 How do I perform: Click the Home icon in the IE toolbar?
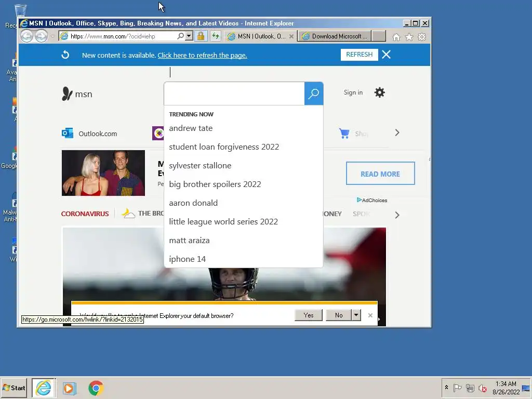point(396,37)
